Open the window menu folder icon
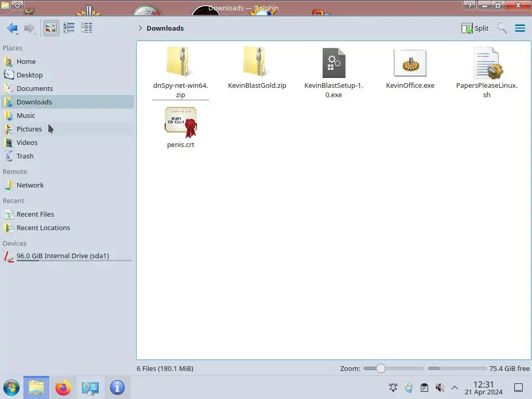Screen dimensions: 532x399 point(5,5)
